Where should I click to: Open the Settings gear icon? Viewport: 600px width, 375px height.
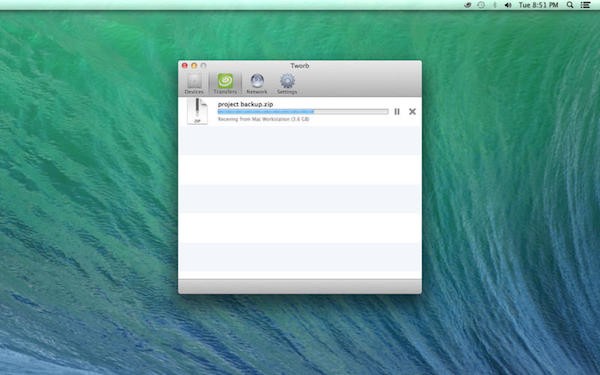(x=287, y=84)
